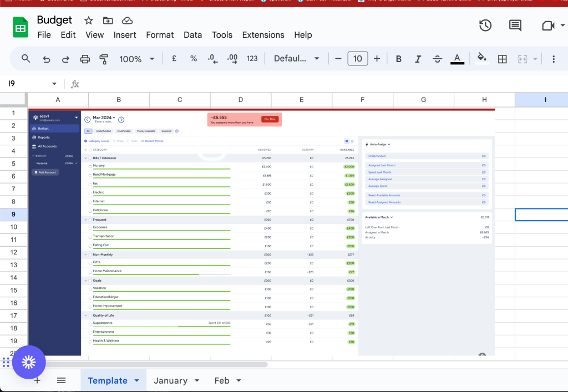Toggle strikethrough formatting
Screen dimensions: 568x392
[437, 59]
